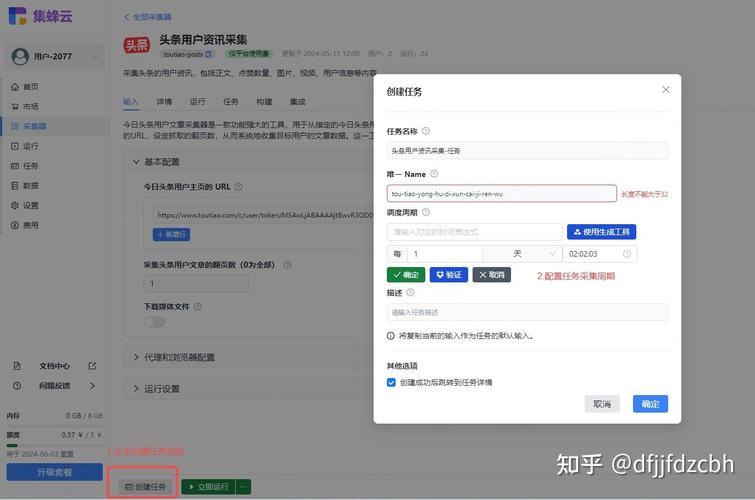Switch to the 详情 tab
The width and height of the screenshot is (755, 500).
pyautogui.click(x=164, y=102)
